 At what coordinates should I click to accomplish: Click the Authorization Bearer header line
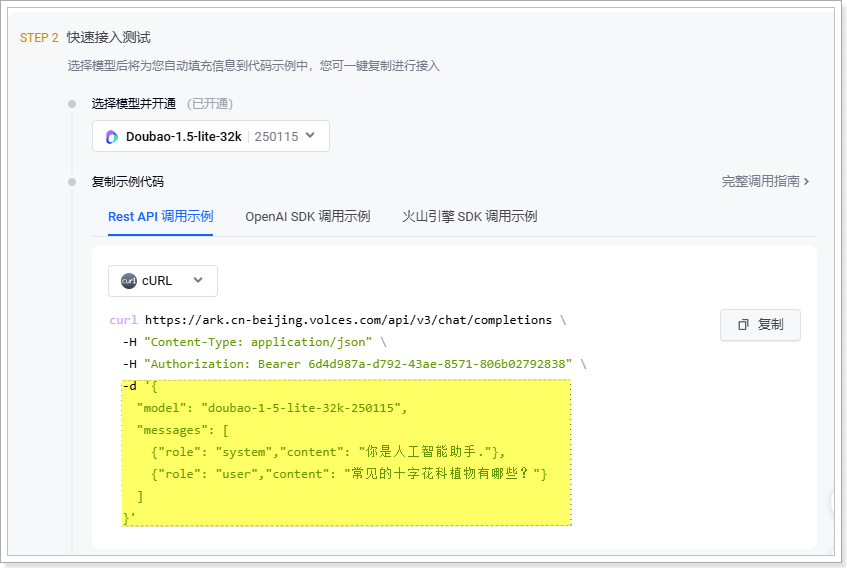pyautogui.click(x=354, y=364)
